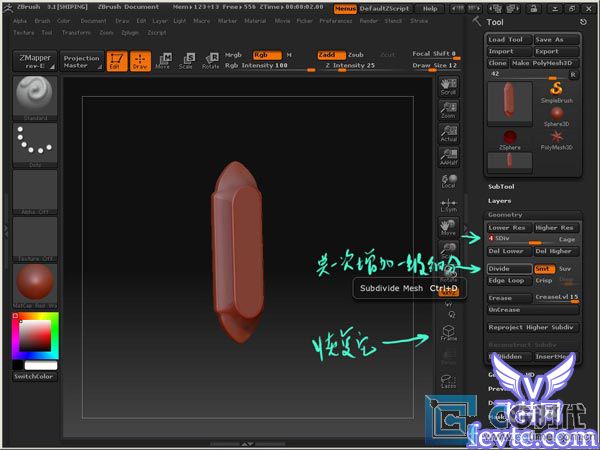The width and height of the screenshot is (600, 450).
Task: Open the Document menu
Action: (93, 21)
